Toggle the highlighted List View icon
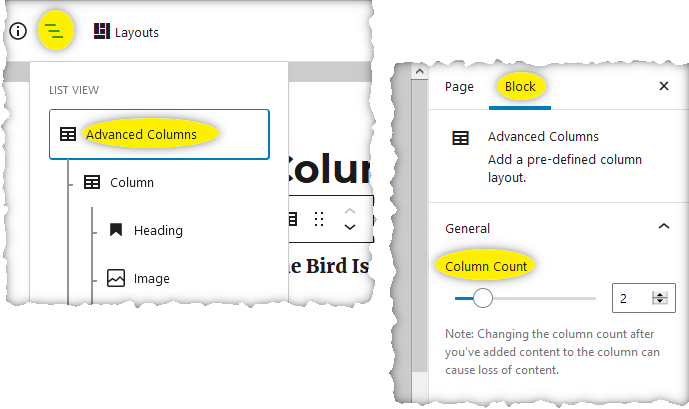Screen dimensions: 689x409 click(55, 31)
